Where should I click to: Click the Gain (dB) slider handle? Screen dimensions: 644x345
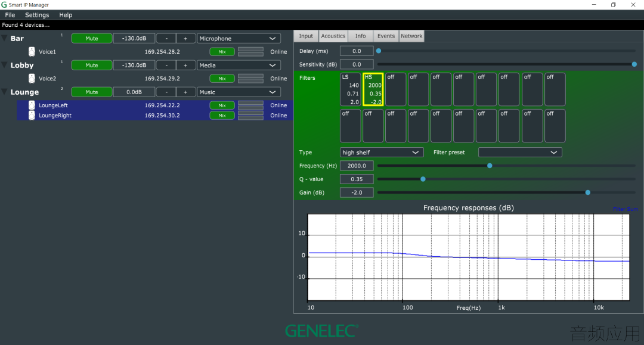tap(588, 192)
